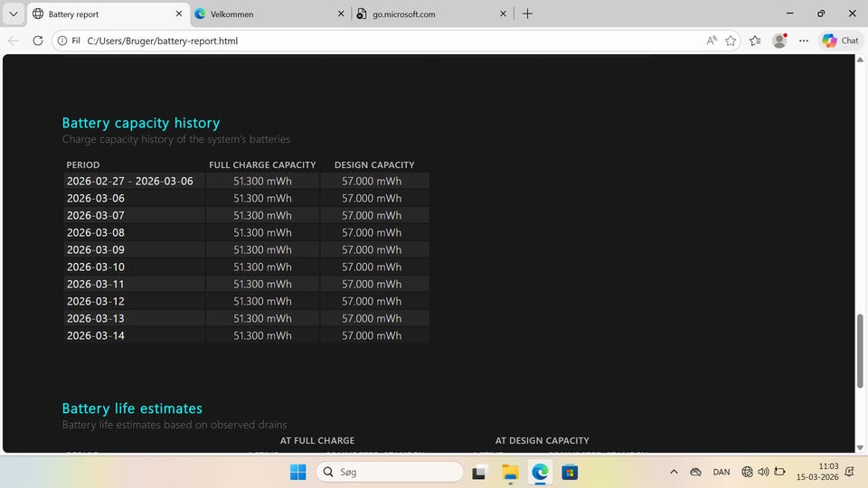Open Microsoft Store taskbar icon
Screen dimensions: 868x488
[x=570, y=472]
